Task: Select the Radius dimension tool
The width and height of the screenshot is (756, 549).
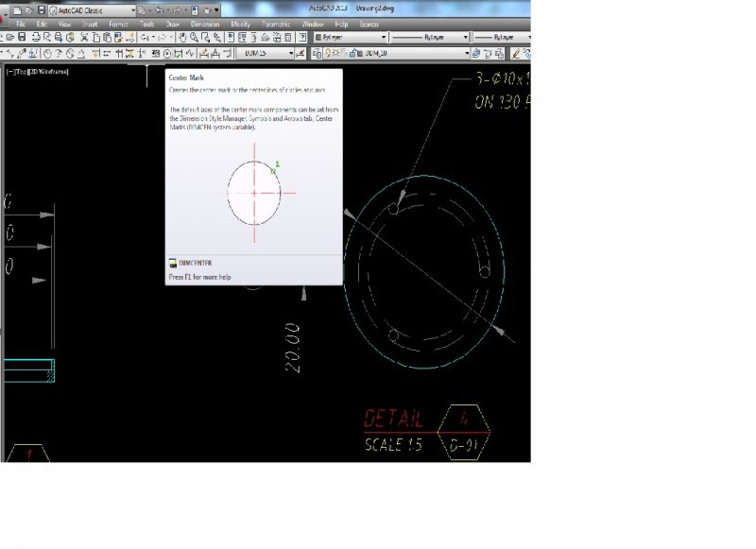Action: pyautogui.click(x=48, y=54)
